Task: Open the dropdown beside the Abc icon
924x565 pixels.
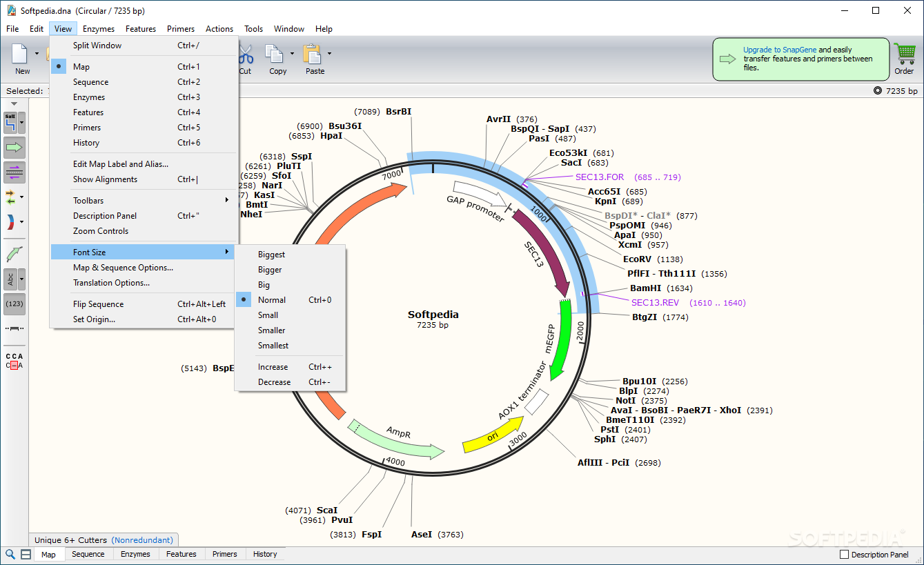Action: tap(22, 279)
